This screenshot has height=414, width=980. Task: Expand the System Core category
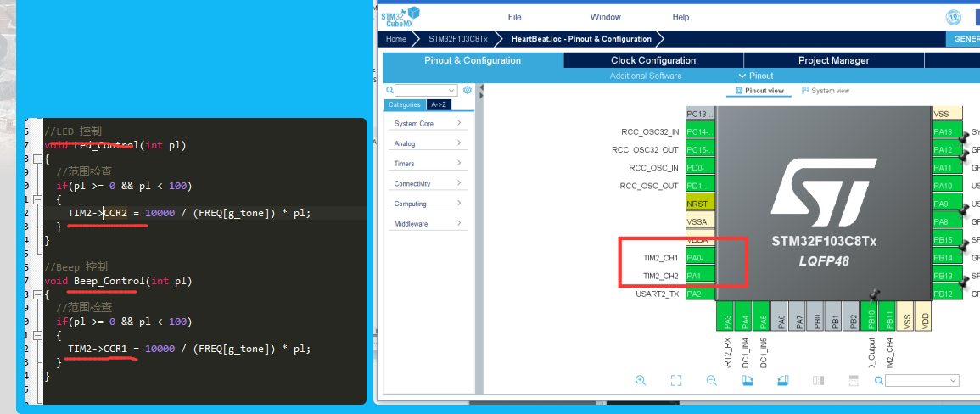(x=428, y=123)
